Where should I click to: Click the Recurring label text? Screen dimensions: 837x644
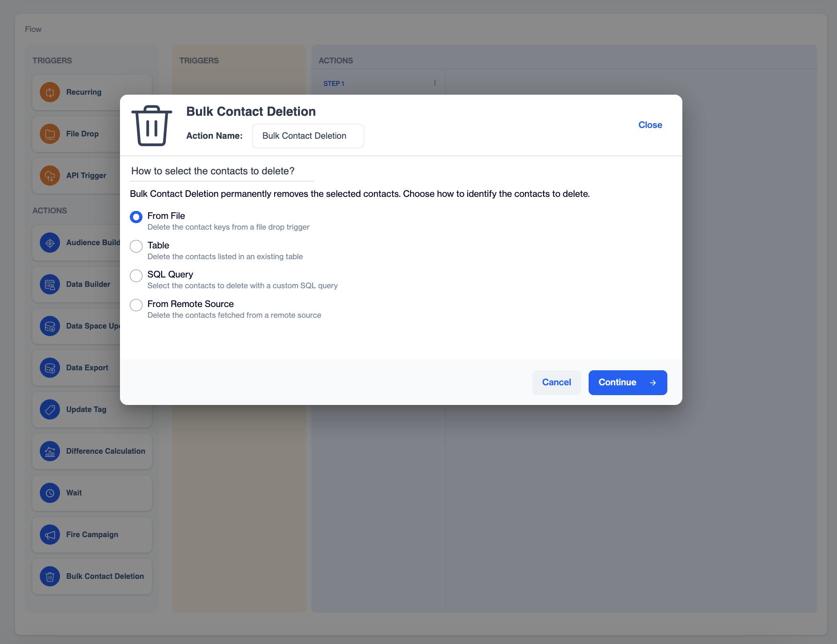pos(84,92)
